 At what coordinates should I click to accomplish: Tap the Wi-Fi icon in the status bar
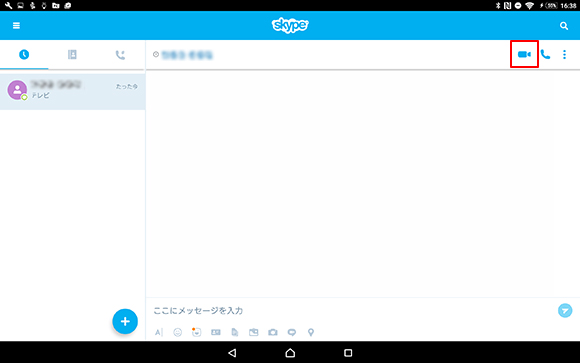point(529,6)
